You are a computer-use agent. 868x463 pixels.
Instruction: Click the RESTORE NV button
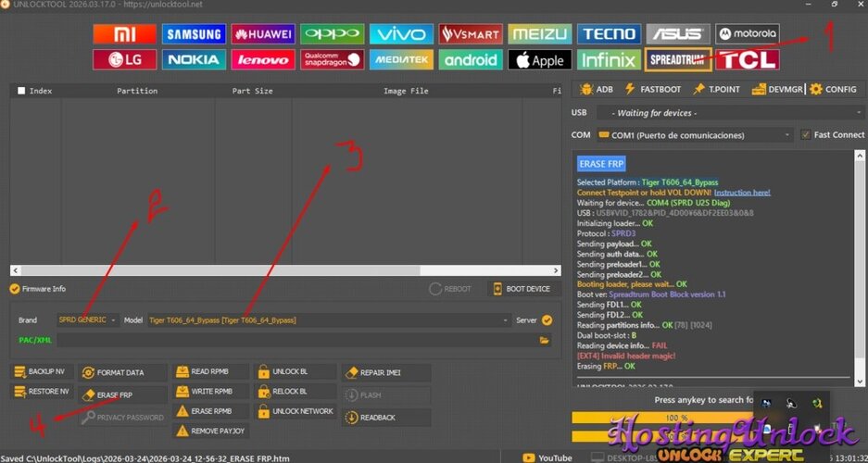pos(43,392)
